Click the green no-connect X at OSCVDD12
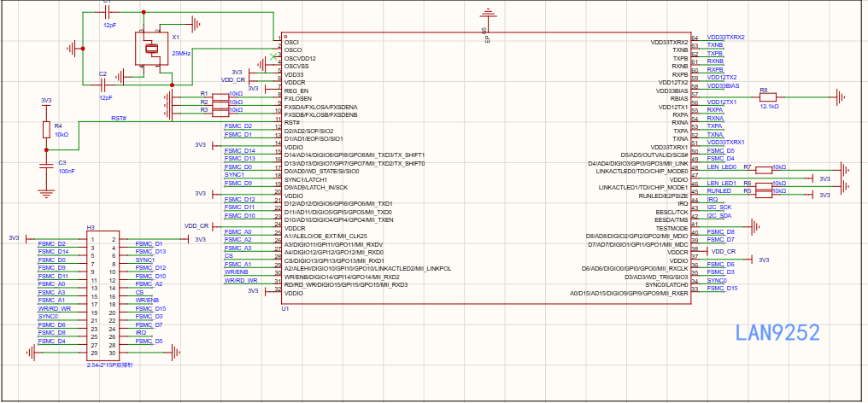This screenshot has height=403, width=868. (273, 56)
